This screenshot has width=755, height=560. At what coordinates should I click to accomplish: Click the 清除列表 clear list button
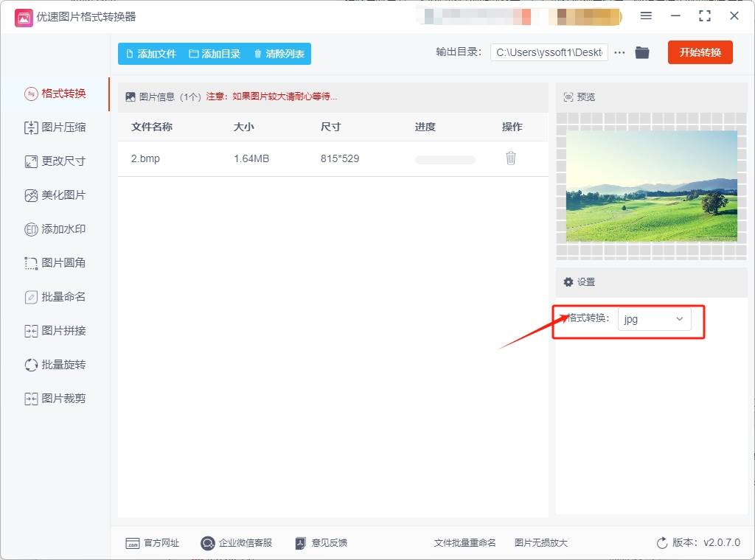tap(279, 53)
